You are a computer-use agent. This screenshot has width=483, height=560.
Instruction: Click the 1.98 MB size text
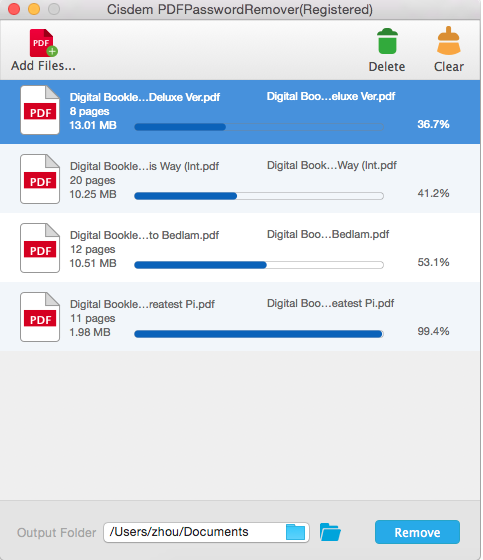(90, 332)
